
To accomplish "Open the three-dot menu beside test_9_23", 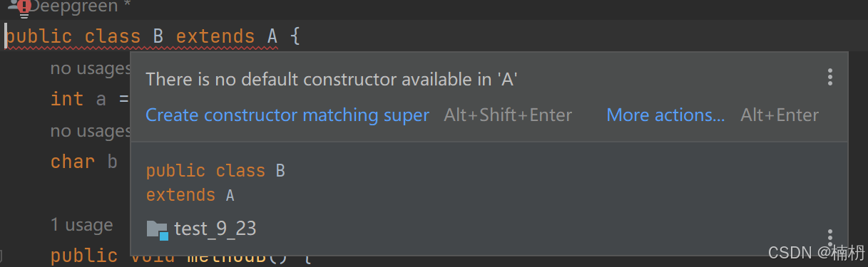I will (829, 237).
